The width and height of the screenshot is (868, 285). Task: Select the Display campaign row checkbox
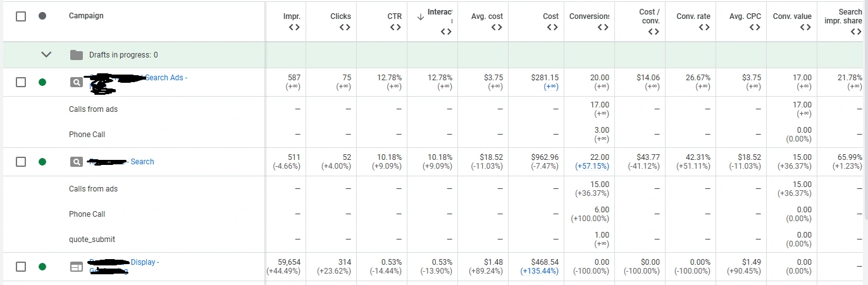point(21,267)
